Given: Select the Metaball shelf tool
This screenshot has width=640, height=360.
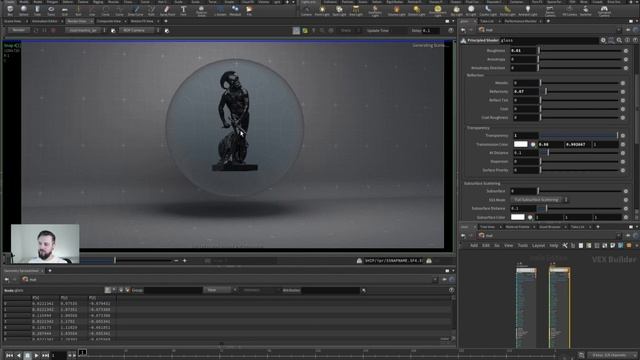Looking at the screenshot, I should coord(235,10).
